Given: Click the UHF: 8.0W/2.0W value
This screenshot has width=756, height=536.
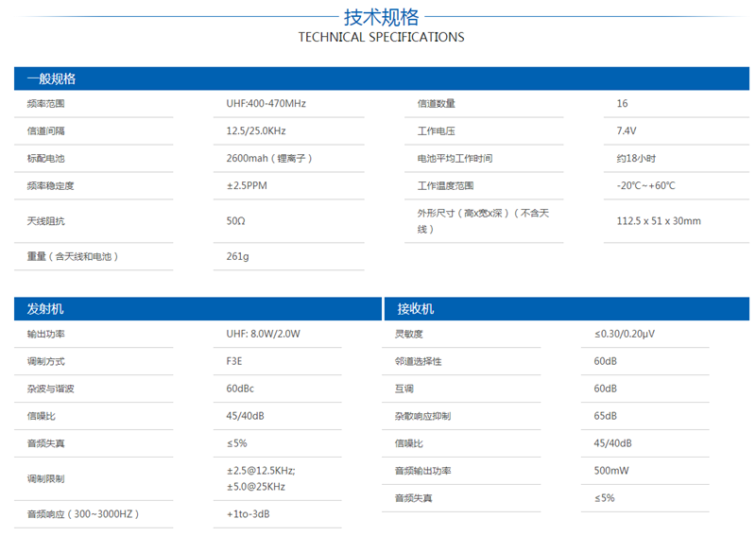Looking at the screenshot, I should 264,335.
